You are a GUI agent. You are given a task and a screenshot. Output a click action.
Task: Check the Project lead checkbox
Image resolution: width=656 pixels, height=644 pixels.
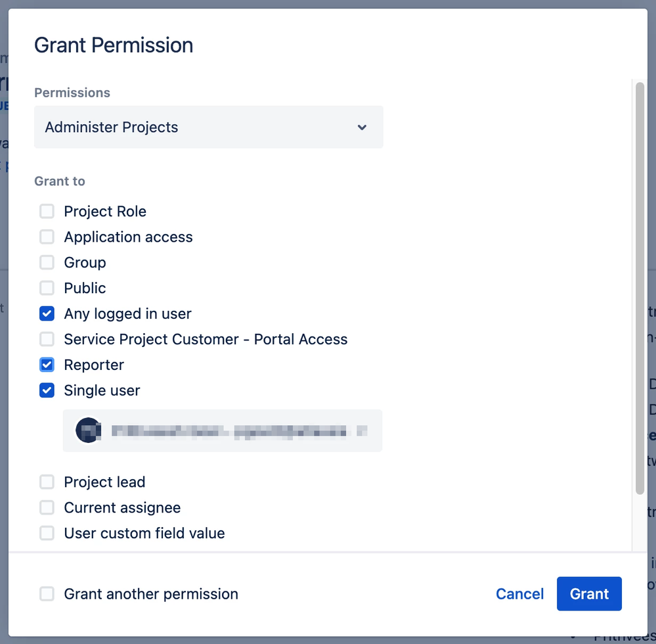click(x=47, y=482)
